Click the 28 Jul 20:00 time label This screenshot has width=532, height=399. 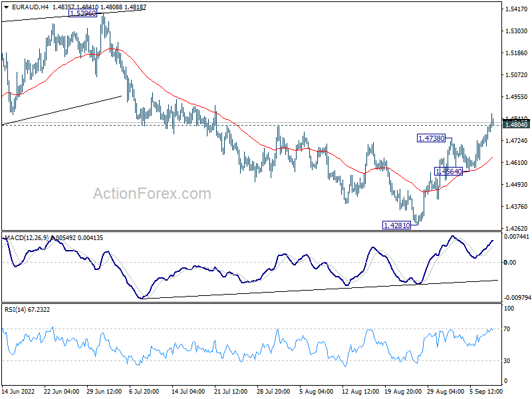tap(273, 391)
